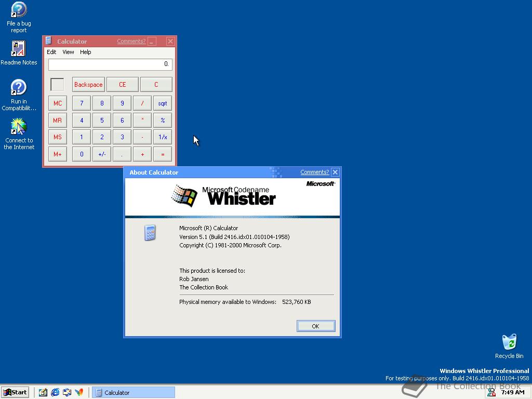
Task: Click the MC memory clear button
Action: pyautogui.click(x=58, y=103)
